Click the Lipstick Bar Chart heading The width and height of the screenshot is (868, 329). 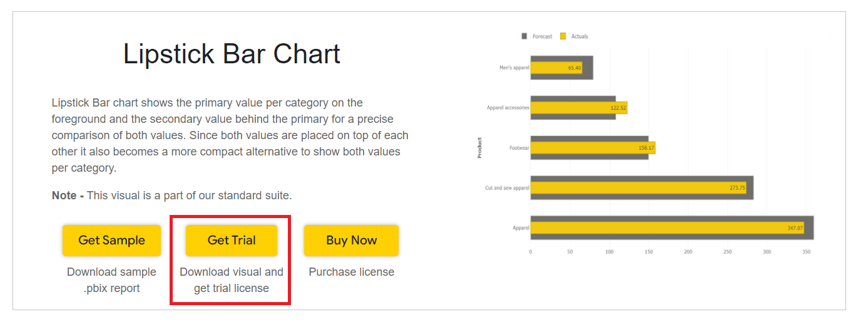point(232,54)
